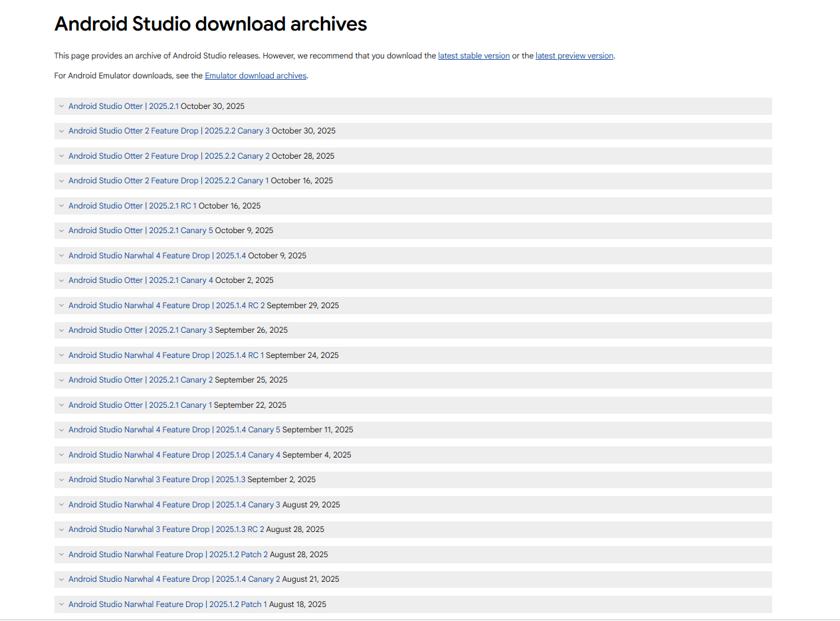Expand chevron beside Otter 2 Feature Drop Canary 2
840x621 pixels.
click(61, 156)
